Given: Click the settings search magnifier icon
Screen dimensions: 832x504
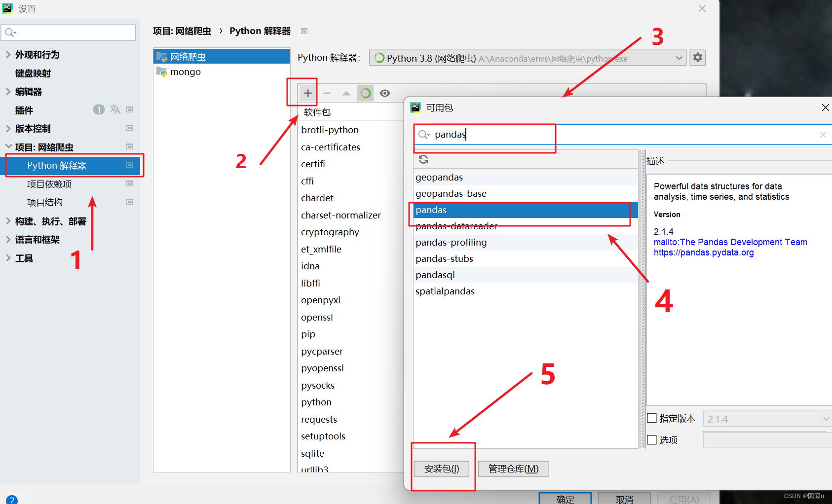Looking at the screenshot, I should [10, 33].
